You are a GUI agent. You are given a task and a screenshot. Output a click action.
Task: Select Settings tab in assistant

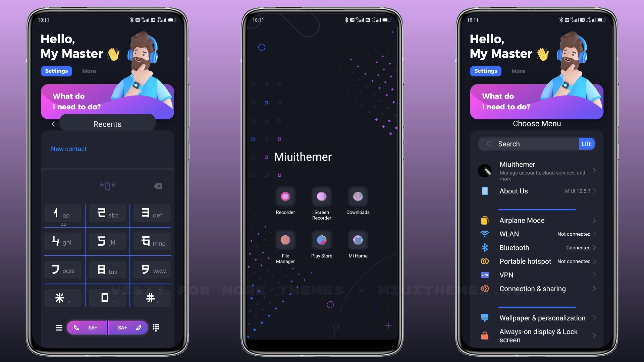tap(57, 71)
